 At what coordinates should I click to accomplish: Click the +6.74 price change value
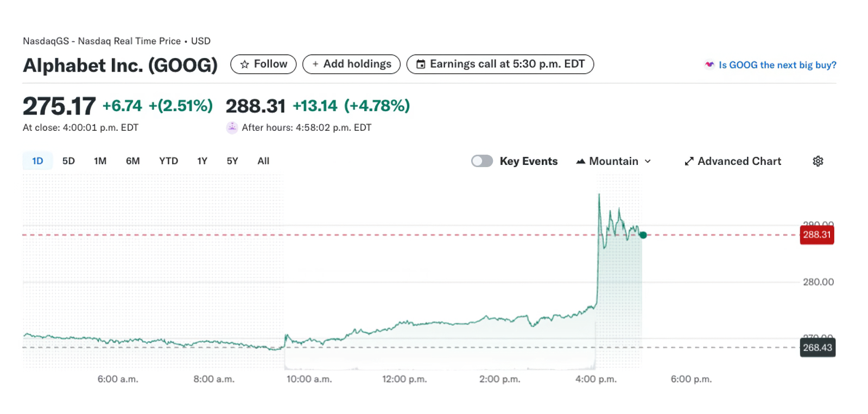[122, 106]
